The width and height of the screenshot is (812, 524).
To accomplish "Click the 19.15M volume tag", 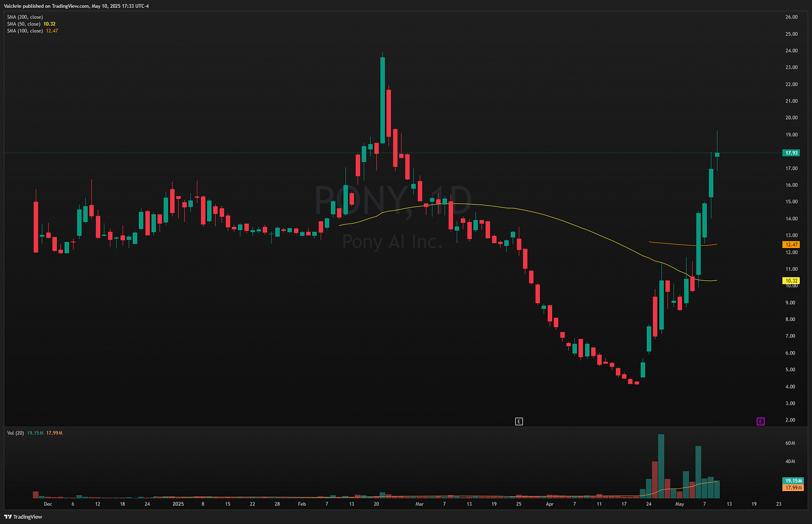I will [x=793, y=481].
